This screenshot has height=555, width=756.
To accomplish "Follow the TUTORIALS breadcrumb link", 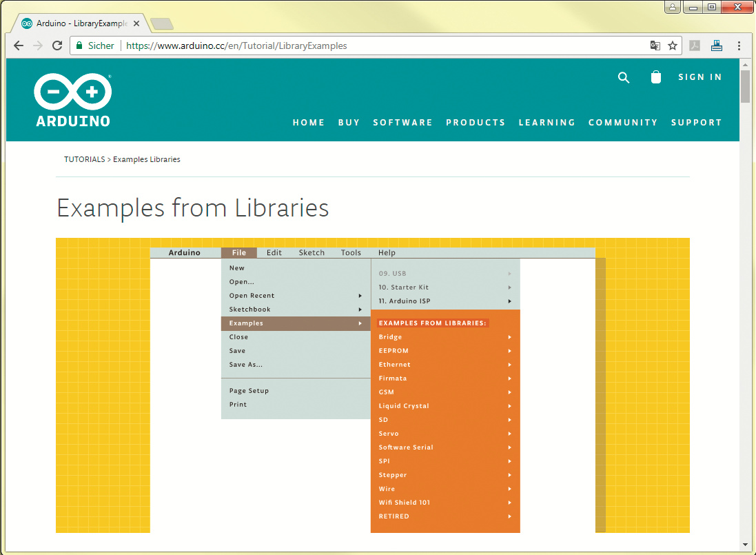I will pos(84,159).
